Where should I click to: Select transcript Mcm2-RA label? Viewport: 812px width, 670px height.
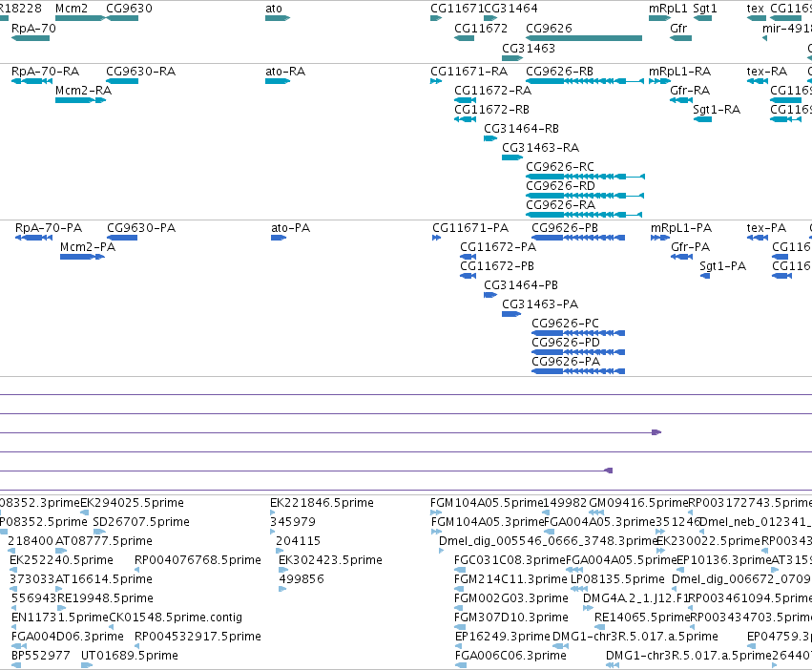(x=83, y=90)
